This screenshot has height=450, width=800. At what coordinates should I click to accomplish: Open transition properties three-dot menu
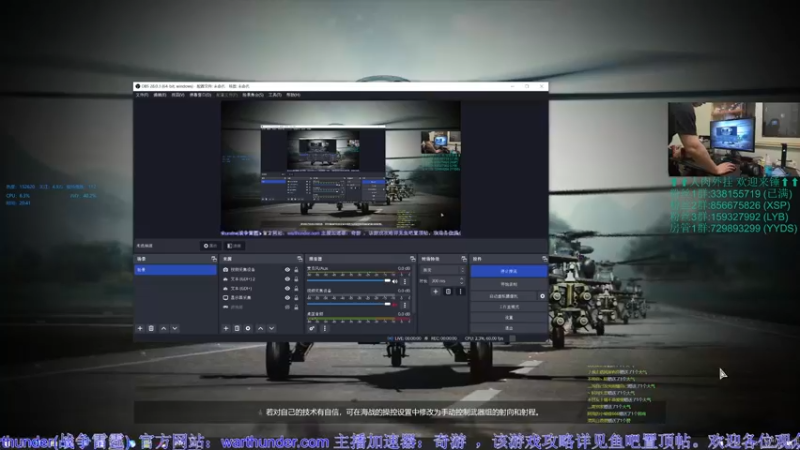pyautogui.click(x=460, y=292)
